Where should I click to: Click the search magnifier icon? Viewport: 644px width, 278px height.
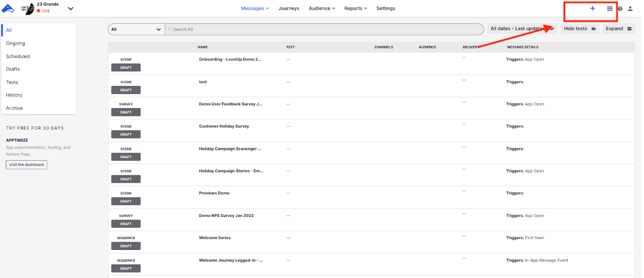(x=170, y=29)
